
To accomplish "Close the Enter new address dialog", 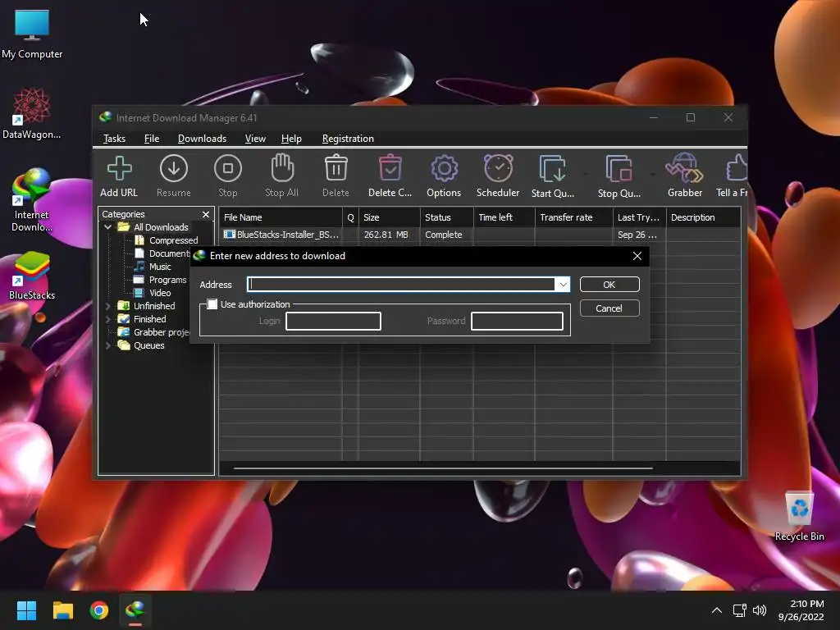I will click(x=637, y=256).
